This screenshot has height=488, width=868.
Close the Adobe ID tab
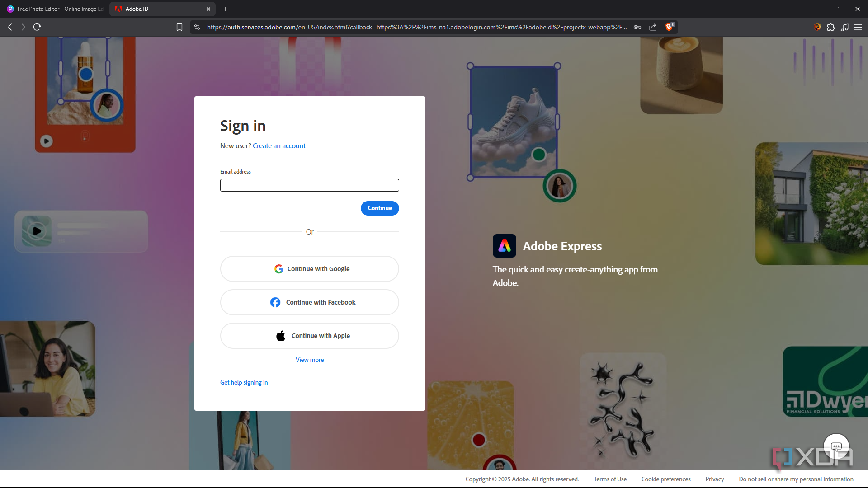click(208, 9)
